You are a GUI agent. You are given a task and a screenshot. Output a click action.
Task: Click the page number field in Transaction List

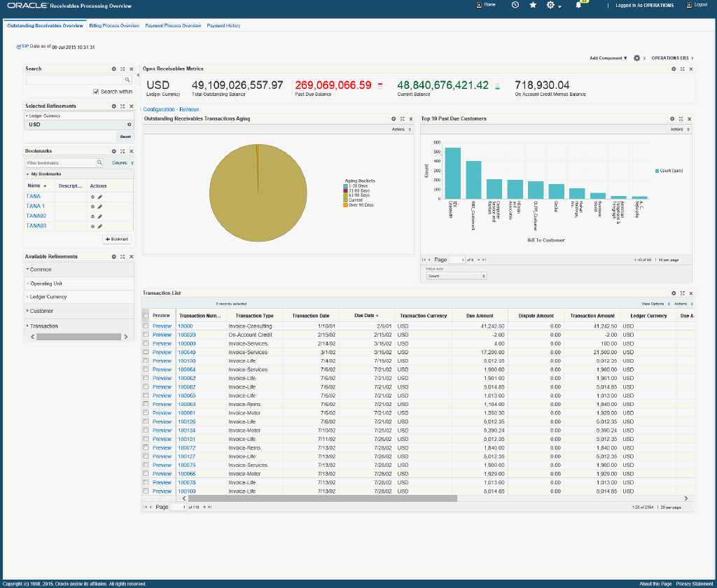[x=179, y=507]
